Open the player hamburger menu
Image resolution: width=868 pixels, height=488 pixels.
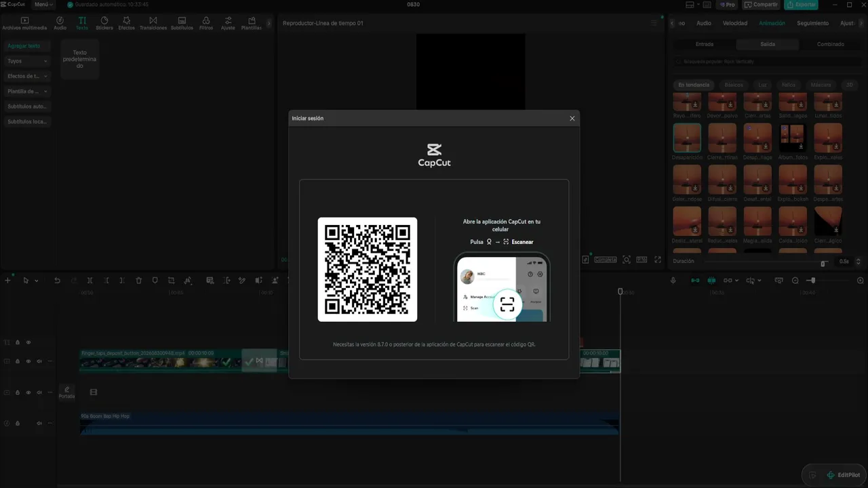[654, 23]
